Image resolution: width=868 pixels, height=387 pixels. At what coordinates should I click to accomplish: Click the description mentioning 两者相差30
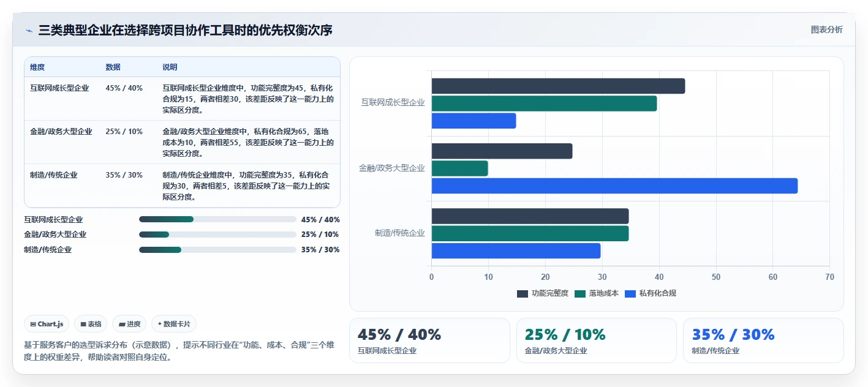tap(248, 99)
